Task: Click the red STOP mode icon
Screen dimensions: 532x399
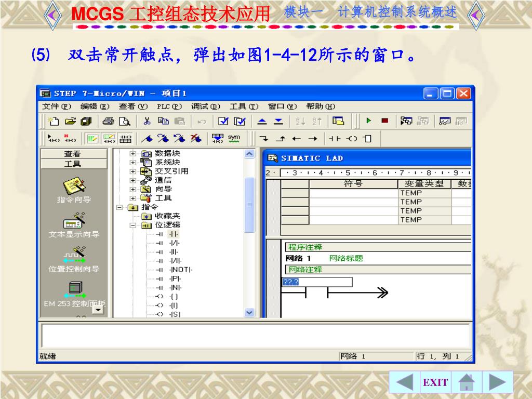Action: pyautogui.click(x=385, y=121)
